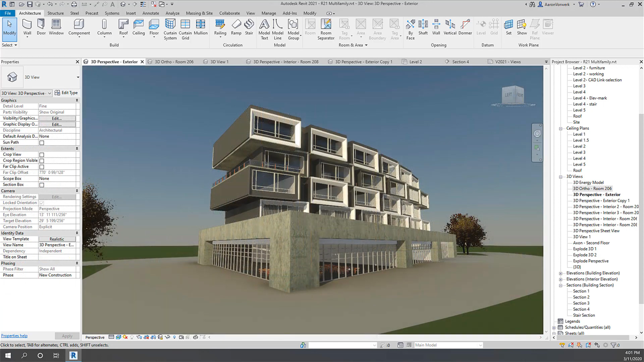644x362 pixels.
Task: Drag the Far Clip Offset value field
Action: point(57,172)
